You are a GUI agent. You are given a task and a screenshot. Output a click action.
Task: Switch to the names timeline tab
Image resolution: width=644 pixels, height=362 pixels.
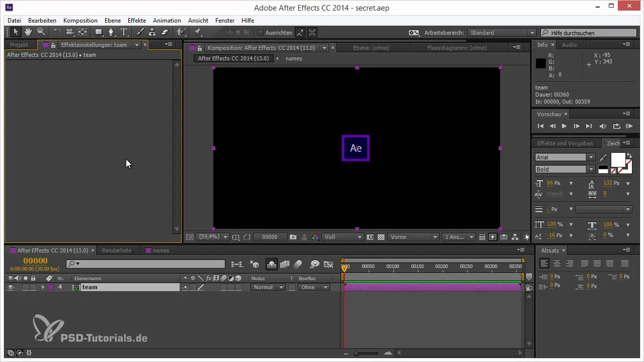pyautogui.click(x=161, y=250)
